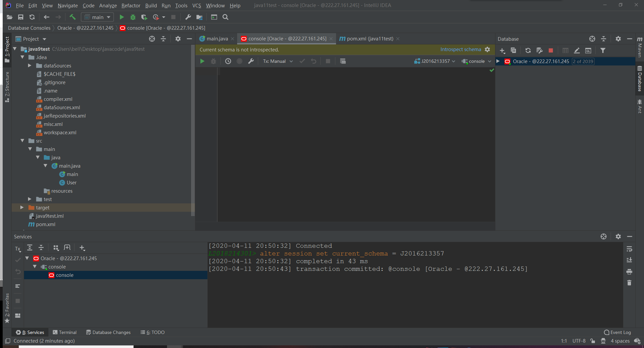Open the Terminal tool window tab

[x=64, y=332]
